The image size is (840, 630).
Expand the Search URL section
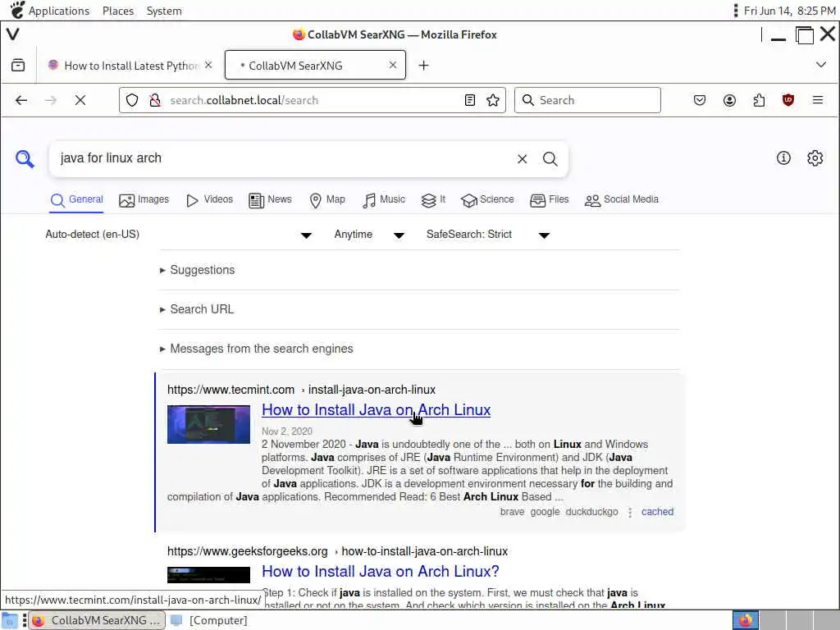197,309
